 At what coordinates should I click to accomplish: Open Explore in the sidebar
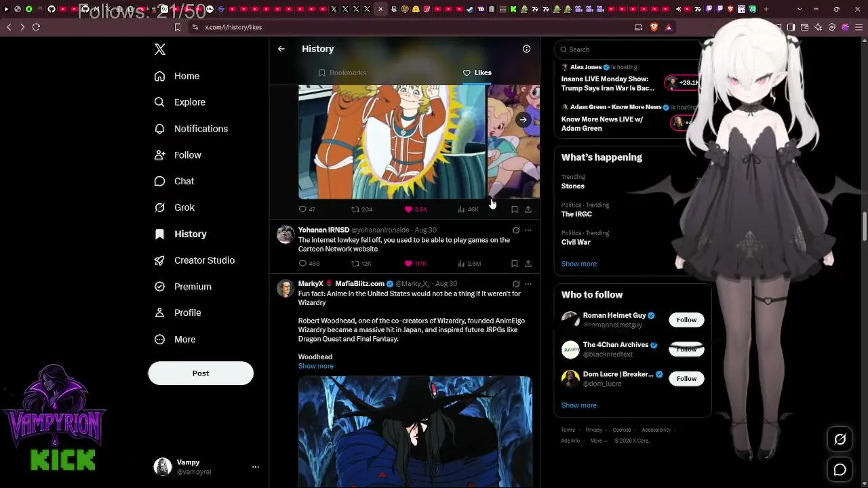point(180,102)
